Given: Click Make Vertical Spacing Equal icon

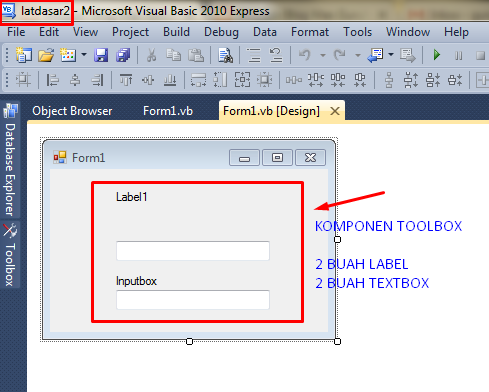Looking at the screenshot, I should click(389, 80).
